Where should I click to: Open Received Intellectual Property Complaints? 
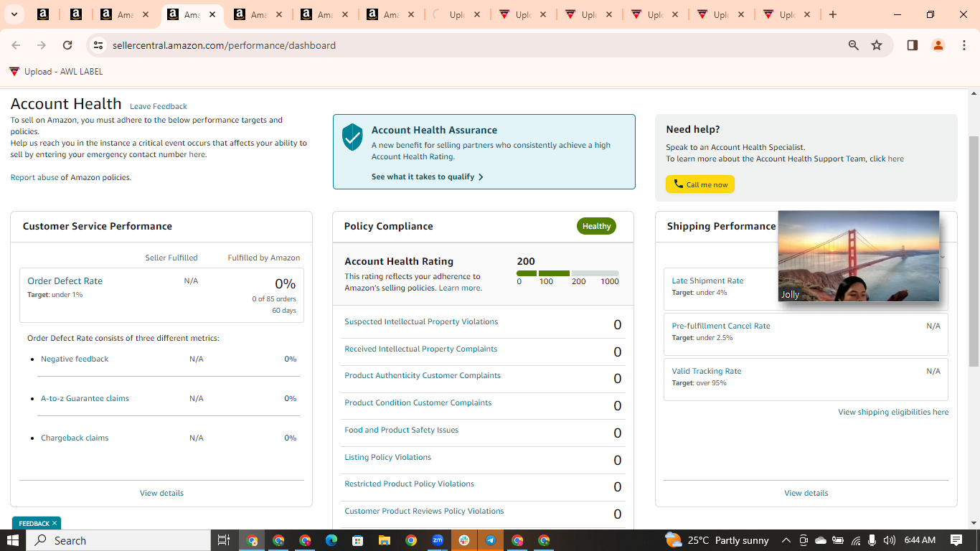(420, 349)
